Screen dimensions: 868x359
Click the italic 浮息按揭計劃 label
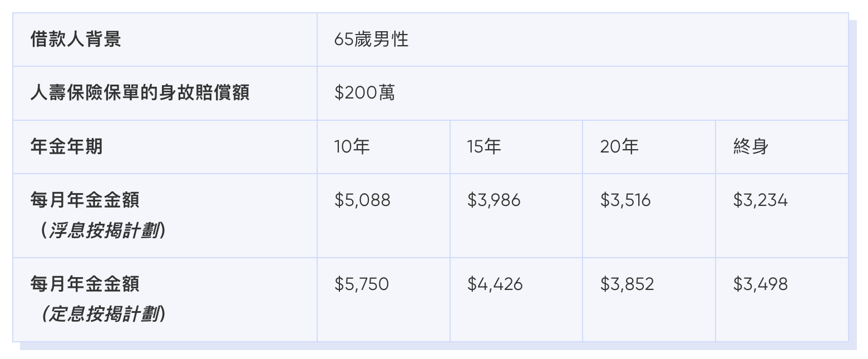coord(103,231)
